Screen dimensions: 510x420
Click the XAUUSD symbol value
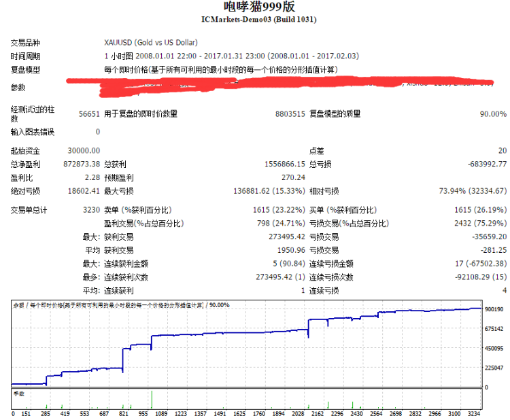(150, 41)
